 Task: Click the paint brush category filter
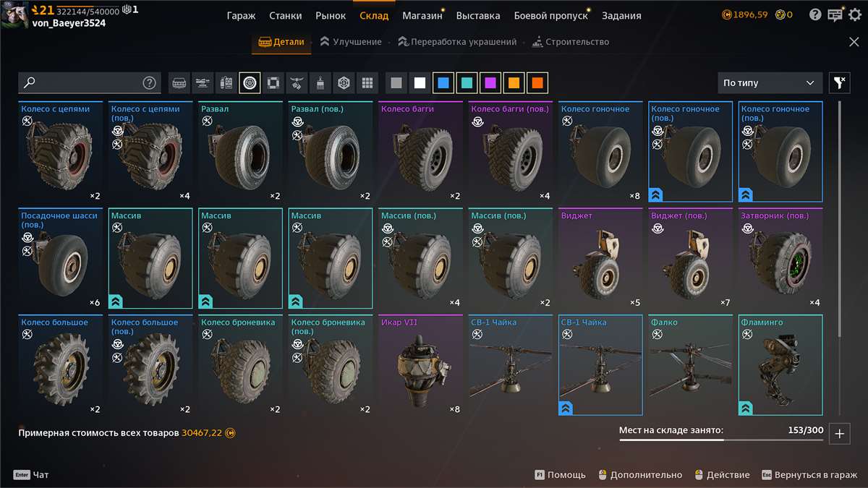(x=319, y=83)
